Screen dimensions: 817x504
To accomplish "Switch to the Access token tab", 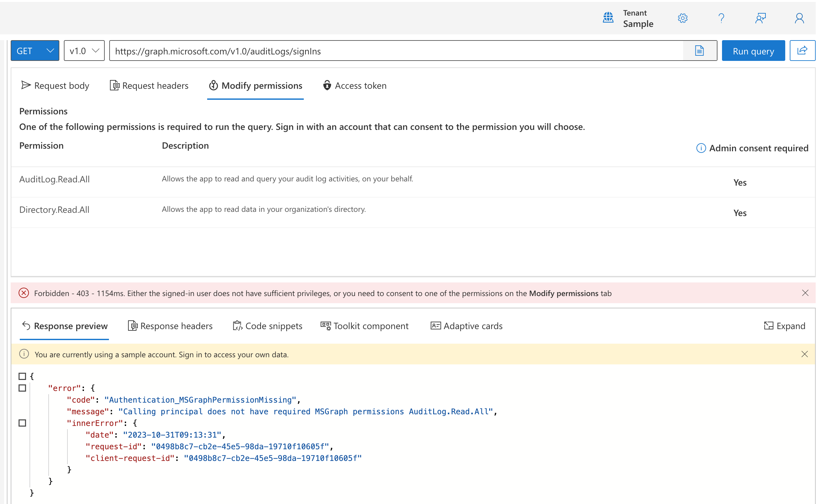I will pos(355,86).
